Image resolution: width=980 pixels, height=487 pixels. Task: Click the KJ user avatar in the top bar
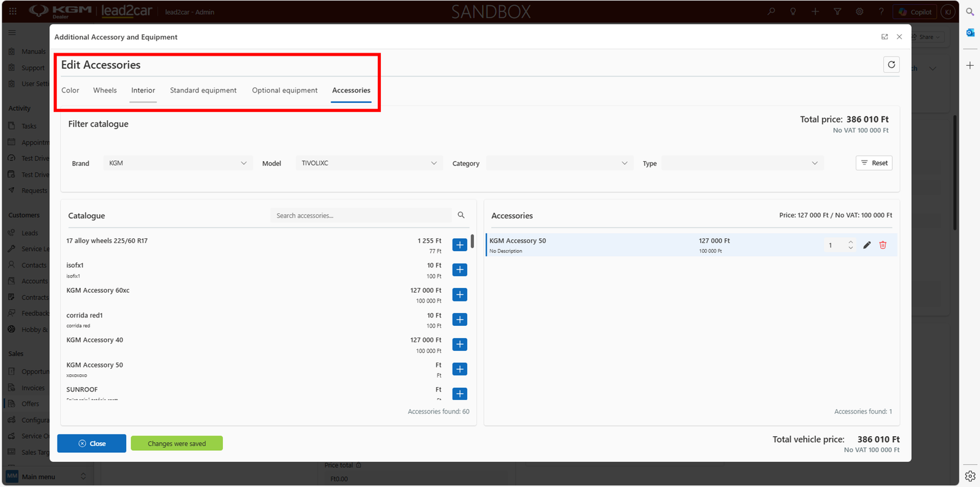coord(948,12)
